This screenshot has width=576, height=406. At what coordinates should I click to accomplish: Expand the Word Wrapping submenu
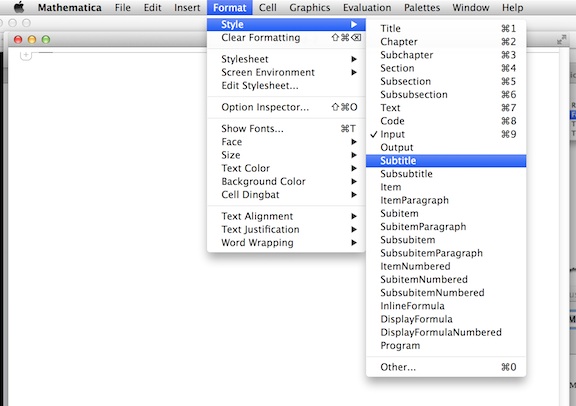[286, 243]
